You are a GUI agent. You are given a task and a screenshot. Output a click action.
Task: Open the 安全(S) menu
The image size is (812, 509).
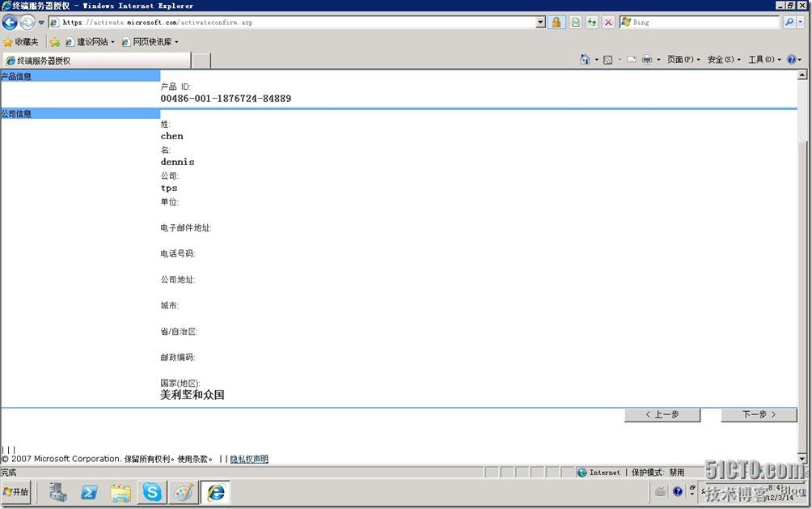click(x=724, y=60)
